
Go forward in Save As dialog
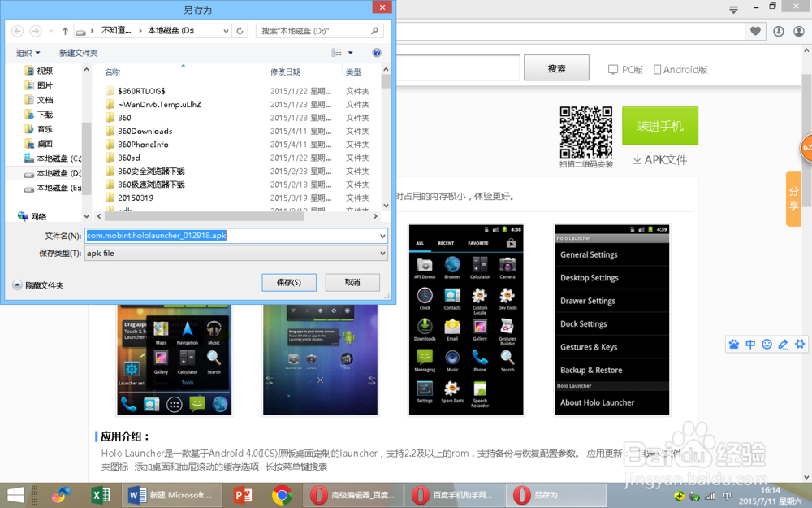[x=35, y=31]
